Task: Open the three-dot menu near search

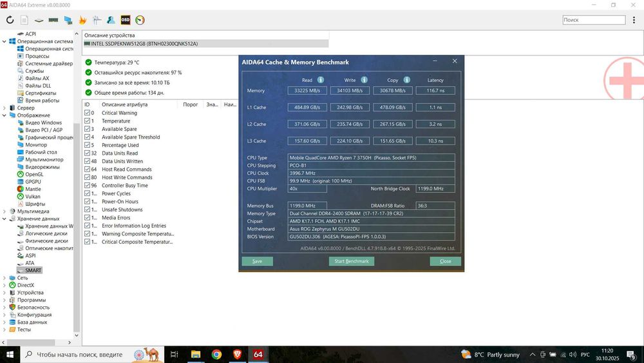Action: tap(634, 20)
